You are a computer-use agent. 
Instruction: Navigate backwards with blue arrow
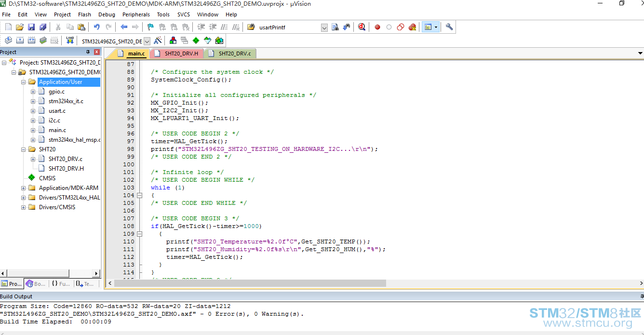pos(124,27)
